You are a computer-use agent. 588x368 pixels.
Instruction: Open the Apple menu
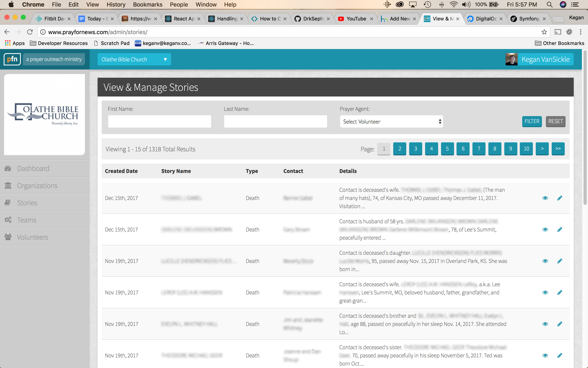(11, 4)
